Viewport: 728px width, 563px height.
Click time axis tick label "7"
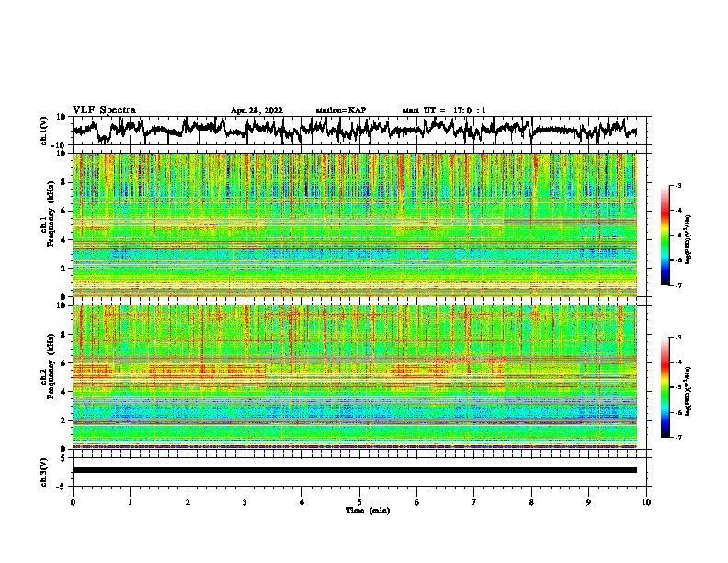tap(474, 502)
